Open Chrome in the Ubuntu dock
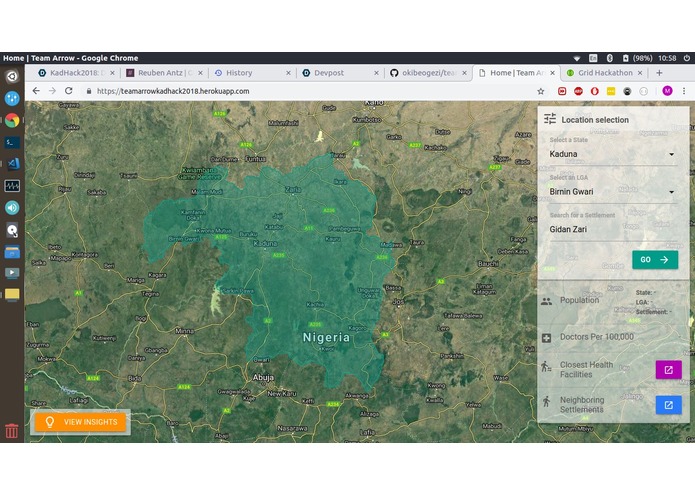 (x=12, y=121)
